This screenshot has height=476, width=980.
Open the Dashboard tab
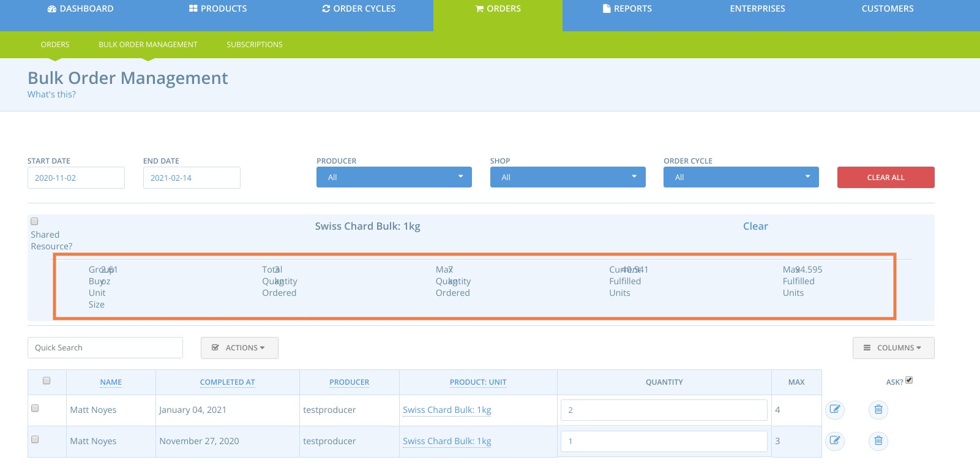point(80,9)
